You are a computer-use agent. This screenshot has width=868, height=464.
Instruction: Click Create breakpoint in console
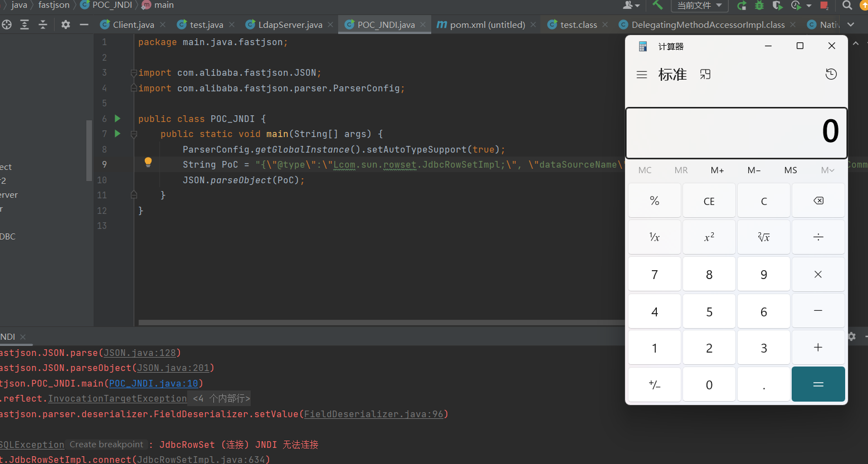pos(107,445)
